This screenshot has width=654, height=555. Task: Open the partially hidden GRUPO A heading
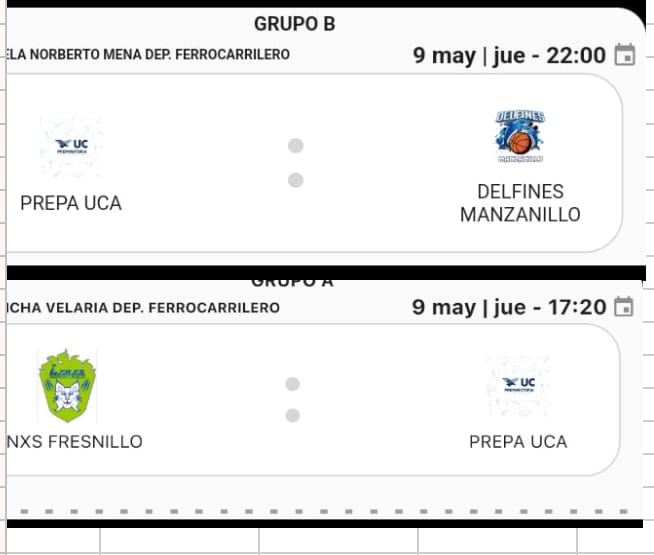tap(292, 282)
